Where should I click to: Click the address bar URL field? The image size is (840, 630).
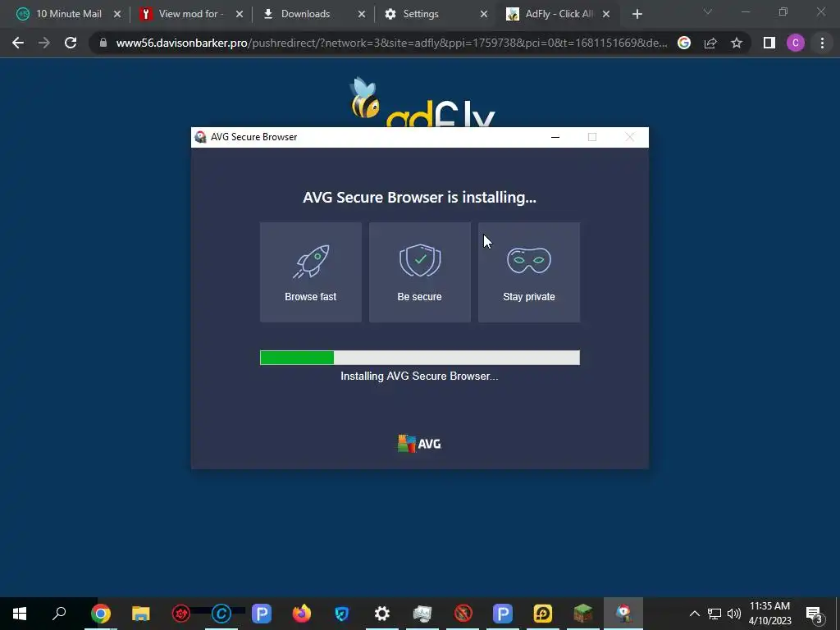tap(391, 43)
